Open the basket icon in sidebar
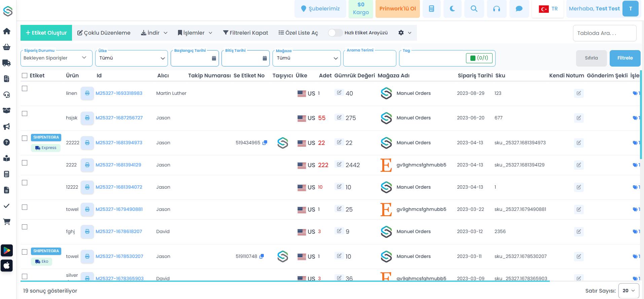This screenshot has width=644, height=299. point(7,47)
